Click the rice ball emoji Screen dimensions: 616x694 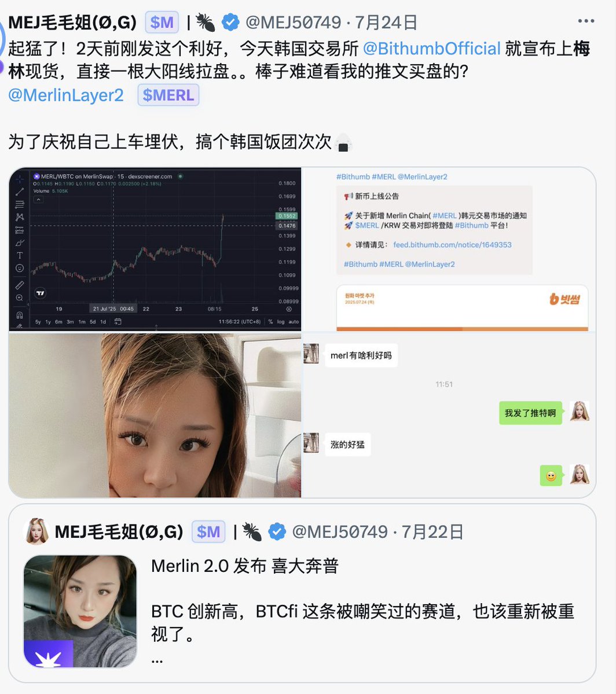pos(343,142)
